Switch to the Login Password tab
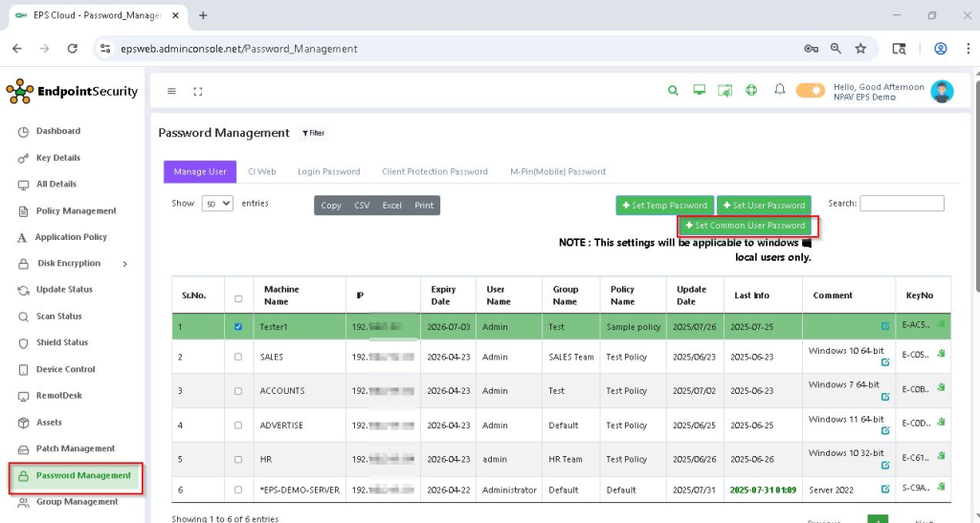The height and width of the screenshot is (523, 980). (x=328, y=172)
